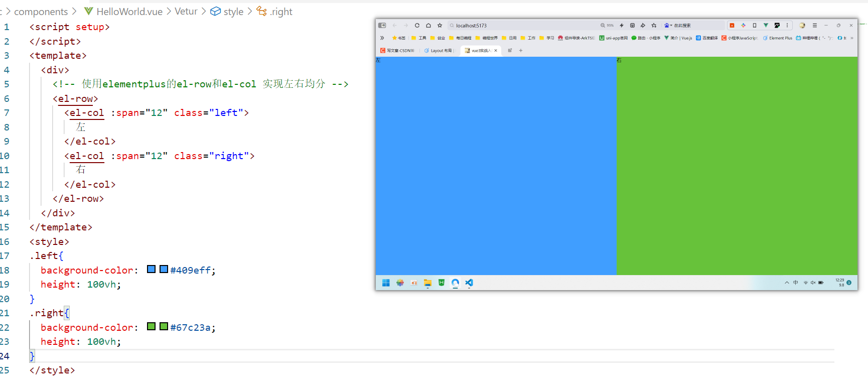The height and width of the screenshot is (391, 868).
Task: Click the first #67c23a green color swatch
Action: [151, 326]
